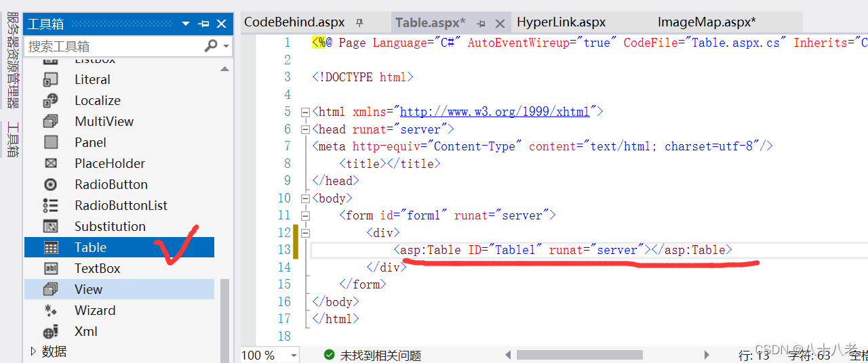
Task: Click the closing </html> tag on line 17
Action: tap(336, 318)
